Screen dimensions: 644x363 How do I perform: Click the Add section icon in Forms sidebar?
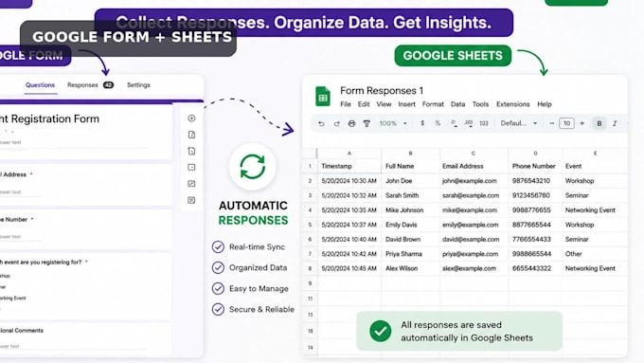[x=191, y=200]
